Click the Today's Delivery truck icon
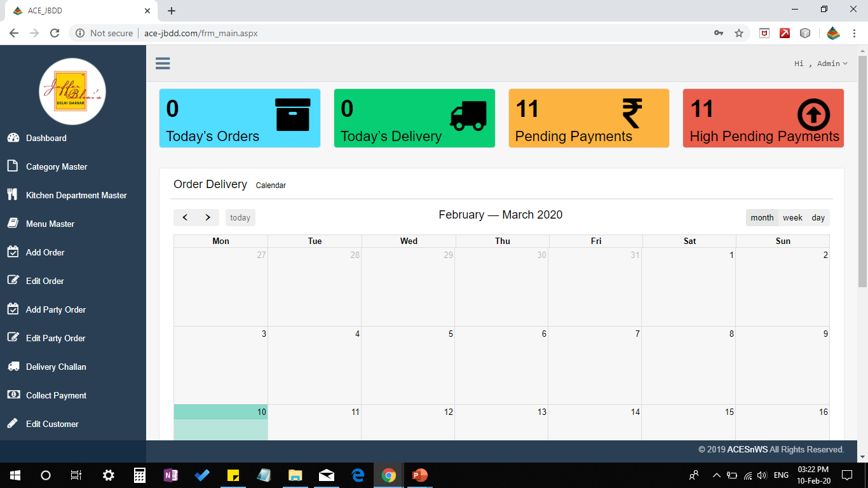The width and height of the screenshot is (868, 488). pyautogui.click(x=468, y=116)
